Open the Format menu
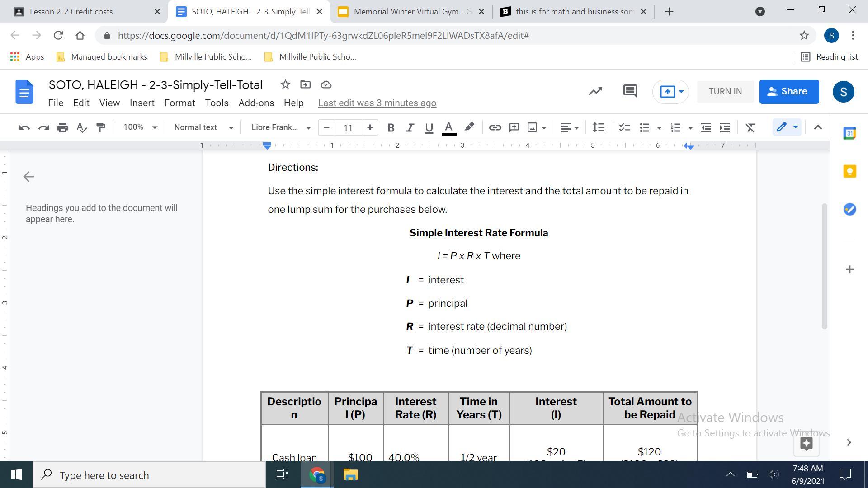868x488 pixels. (x=179, y=103)
